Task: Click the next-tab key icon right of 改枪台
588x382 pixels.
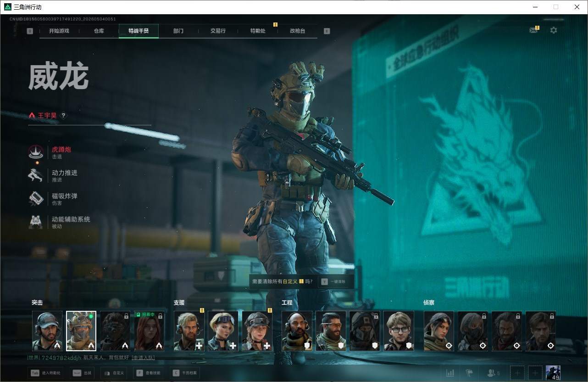Action: coord(327,31)
